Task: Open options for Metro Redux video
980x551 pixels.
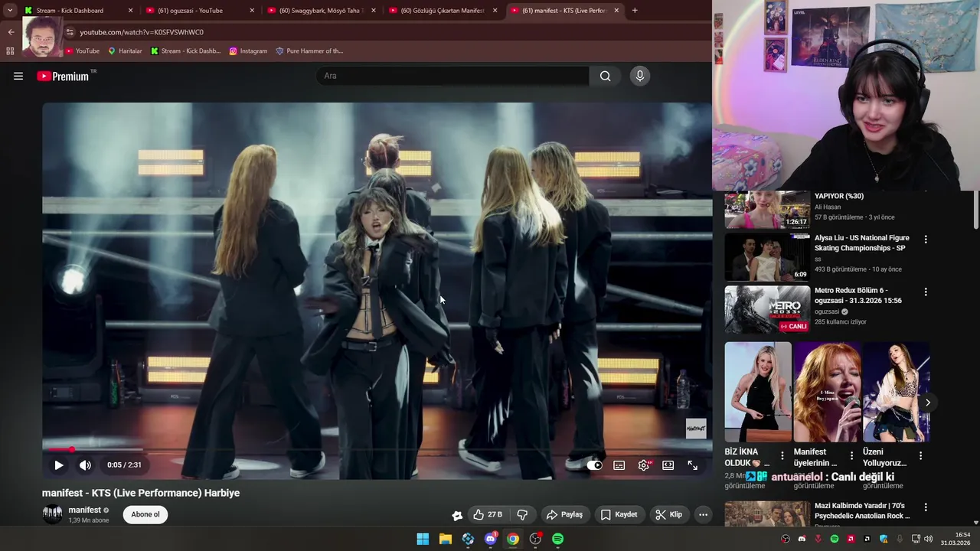Action: 926,292
